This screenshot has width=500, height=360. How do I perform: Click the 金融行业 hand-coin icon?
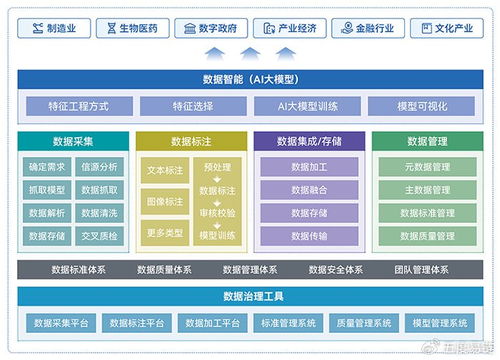coord(347,28)
